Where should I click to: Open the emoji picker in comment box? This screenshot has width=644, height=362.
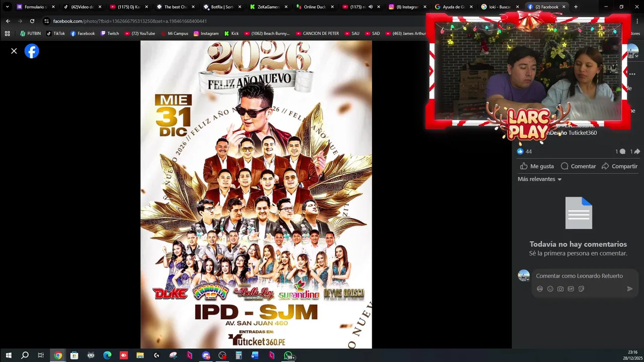[x=550, y=289]
